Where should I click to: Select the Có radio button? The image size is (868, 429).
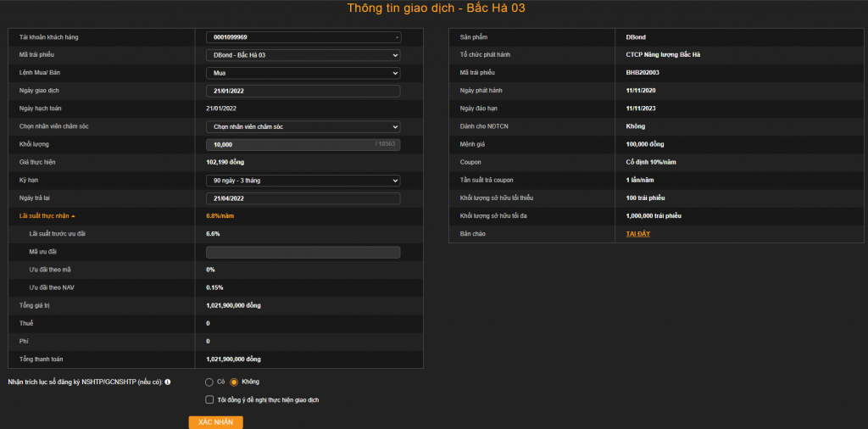[x=209, y=382]
